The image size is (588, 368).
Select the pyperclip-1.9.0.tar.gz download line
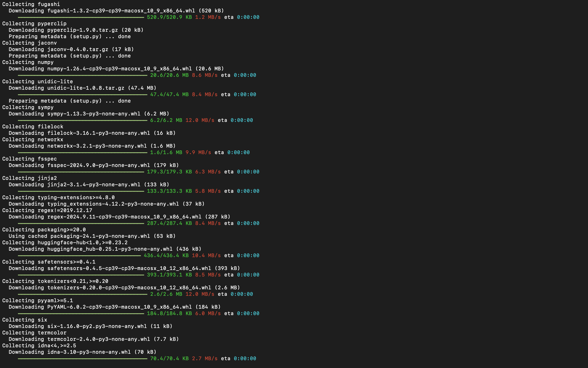(x=76, y=30)
